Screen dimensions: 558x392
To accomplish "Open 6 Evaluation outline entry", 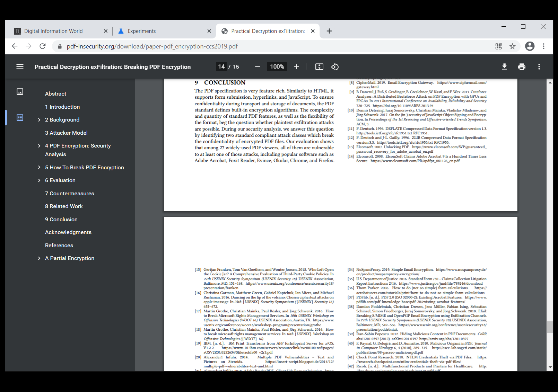I will [60, 180].
